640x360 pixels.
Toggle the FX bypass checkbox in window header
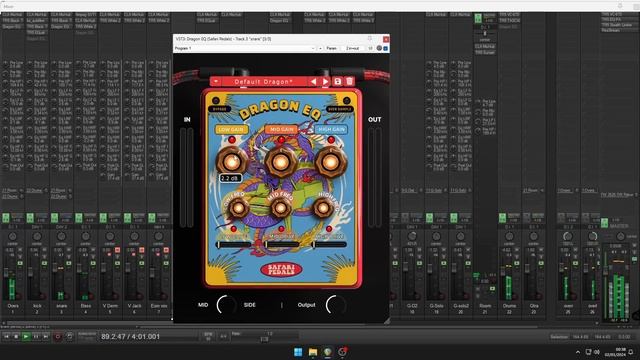tap(385, 48)
